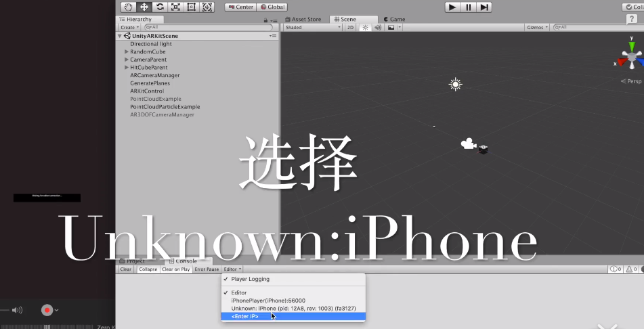Select PointCloudParticleExample in Hierarchy

165,106
